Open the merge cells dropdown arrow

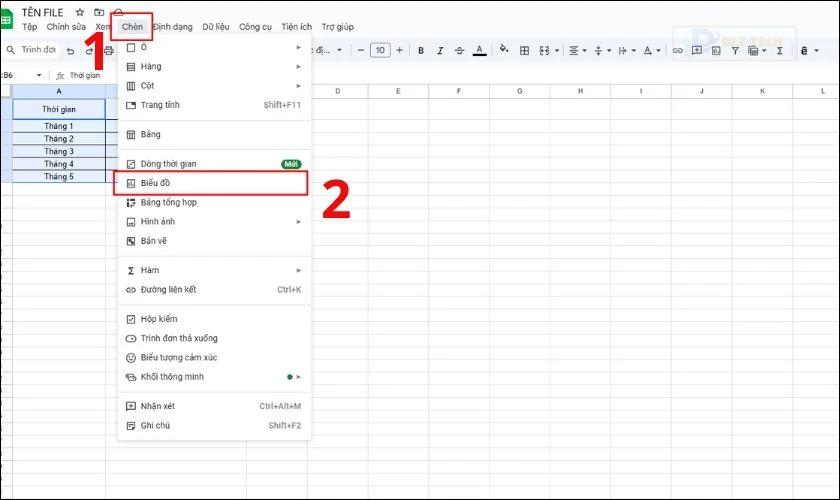pos(557,50)
